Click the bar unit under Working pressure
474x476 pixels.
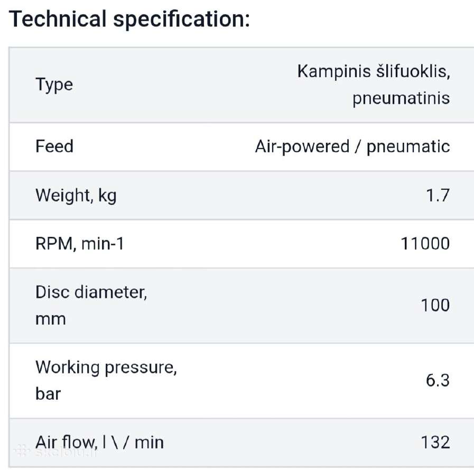[x=48, y=394]
